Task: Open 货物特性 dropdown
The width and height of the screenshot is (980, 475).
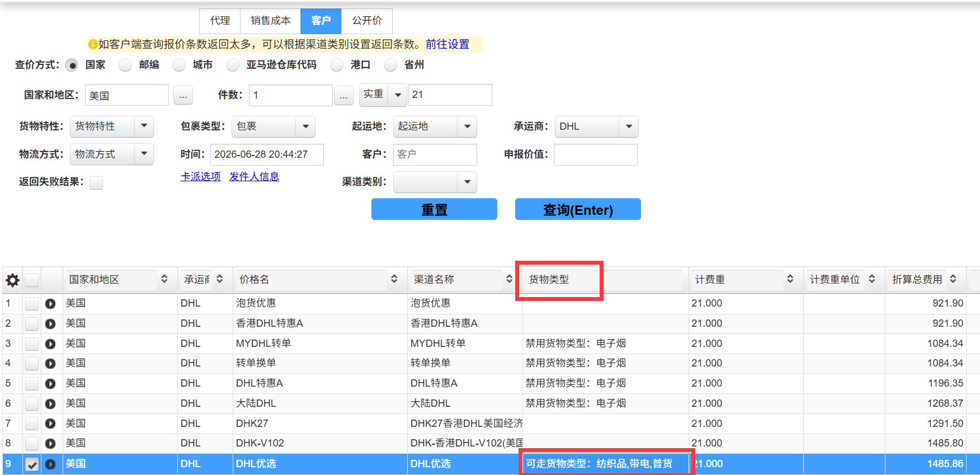Action: (112, 126)
